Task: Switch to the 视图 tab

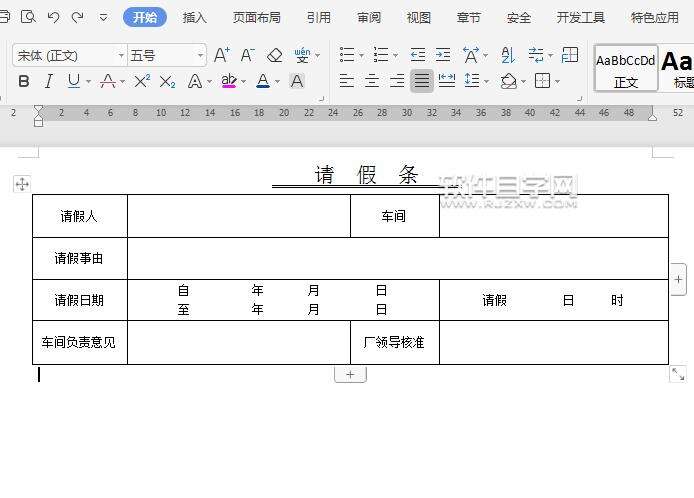Action: (418, 17)
